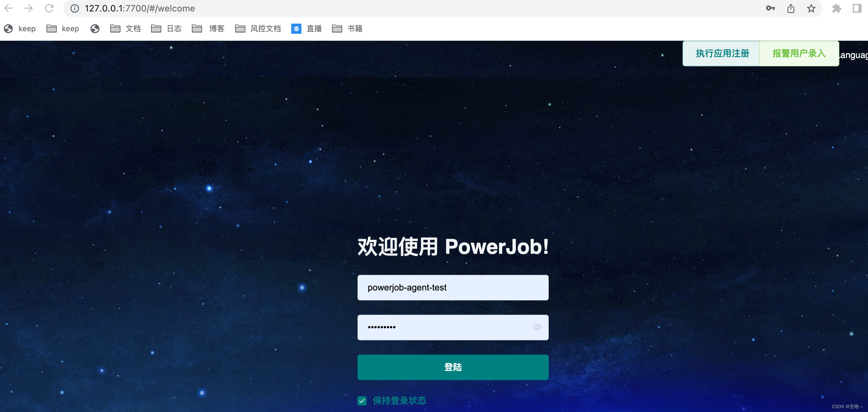Click the browser forward arrow
This screenshot has height=412, width=868.
point(29,8)
